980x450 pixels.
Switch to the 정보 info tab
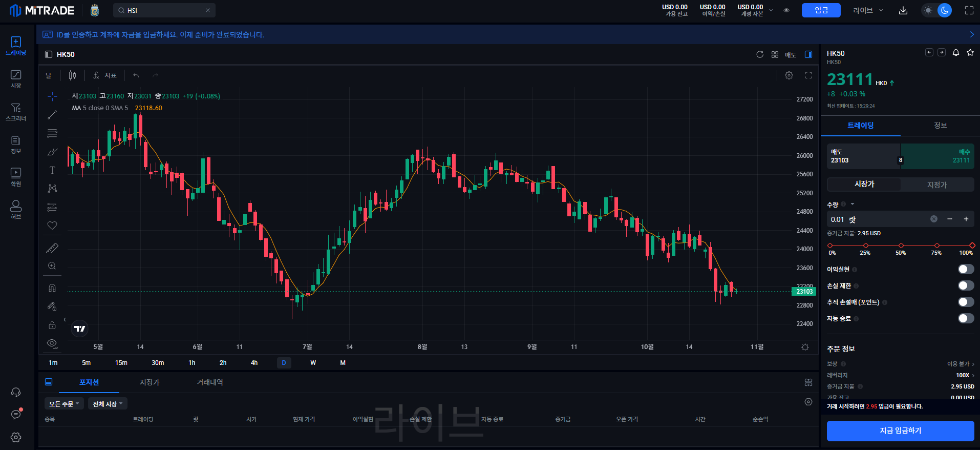pyautogui.click(x=940, y=126)
